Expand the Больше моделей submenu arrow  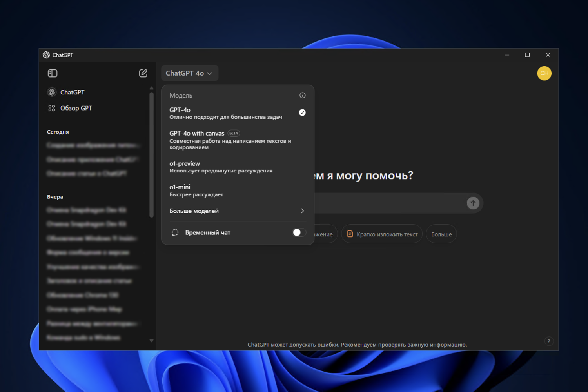pyautogui.click(x=302, y=211)
